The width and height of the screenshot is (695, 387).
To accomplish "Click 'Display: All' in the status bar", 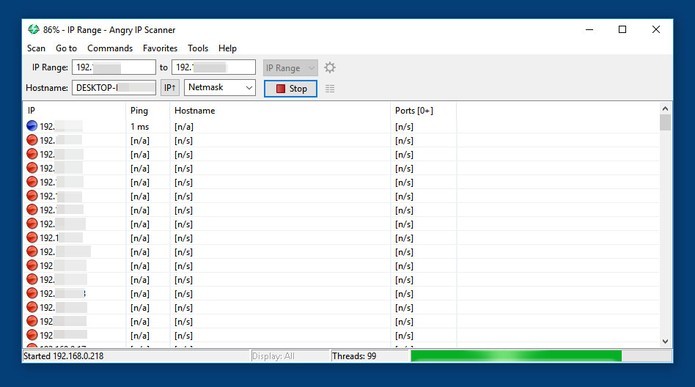I will pos(273,356).
